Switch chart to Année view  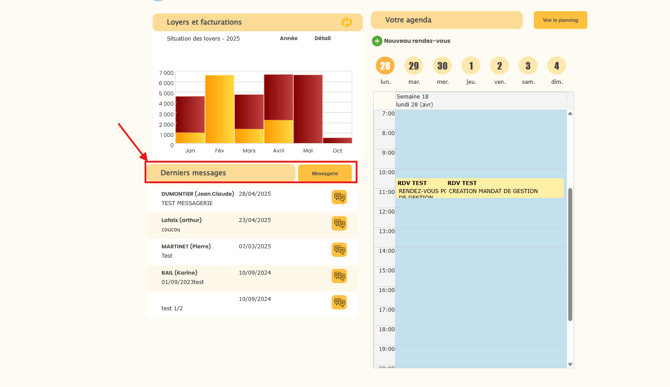click(x=288, y=38)
